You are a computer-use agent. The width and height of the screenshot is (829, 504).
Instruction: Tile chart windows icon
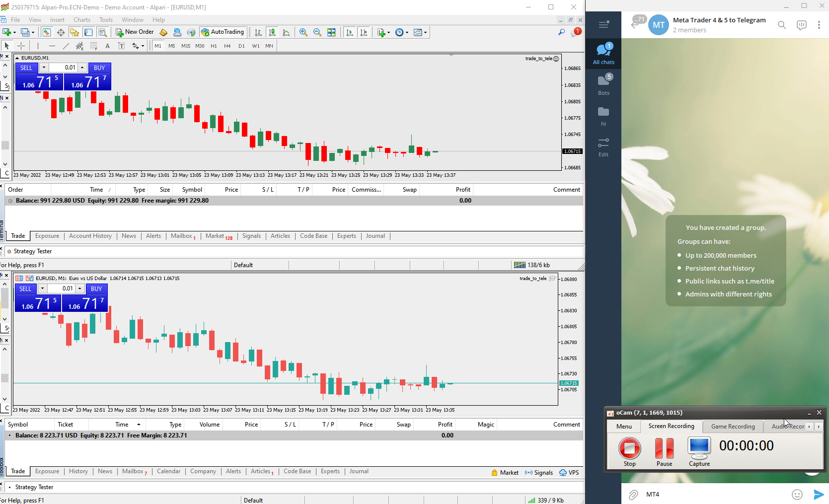pos(331,32)
